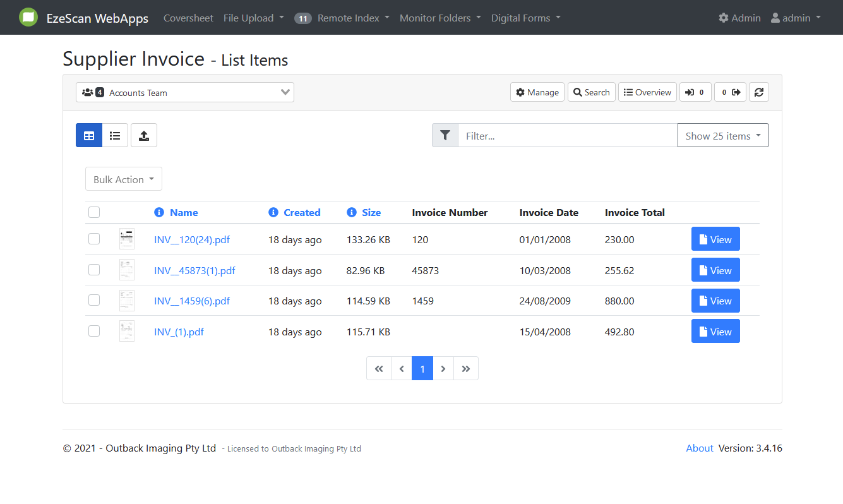Jump to first page double arrow
This screenshot has height=504, width=843.
click(x=379, y=369)
